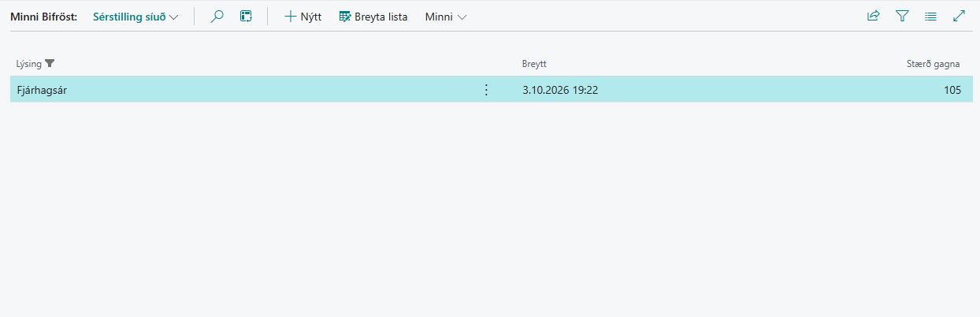Image resolution: width=980 pixels, height=317 pixels.
Task: Click the share icon in the toolbar
Action: 874,16
